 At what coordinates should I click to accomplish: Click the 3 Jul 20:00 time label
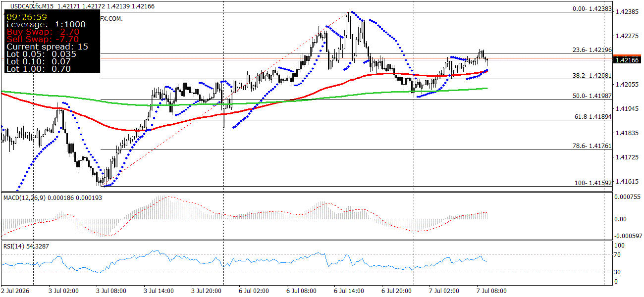pyautogui.click(x=207, y=291)
